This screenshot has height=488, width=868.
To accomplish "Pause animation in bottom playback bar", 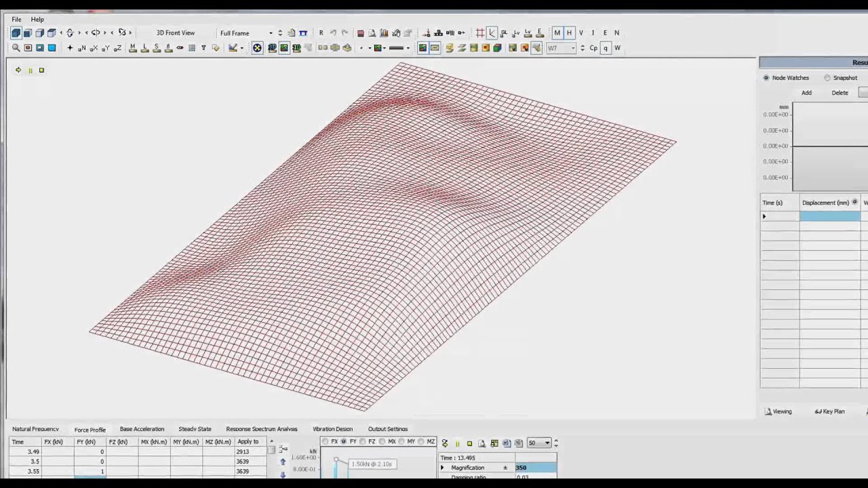I will 457,443.
